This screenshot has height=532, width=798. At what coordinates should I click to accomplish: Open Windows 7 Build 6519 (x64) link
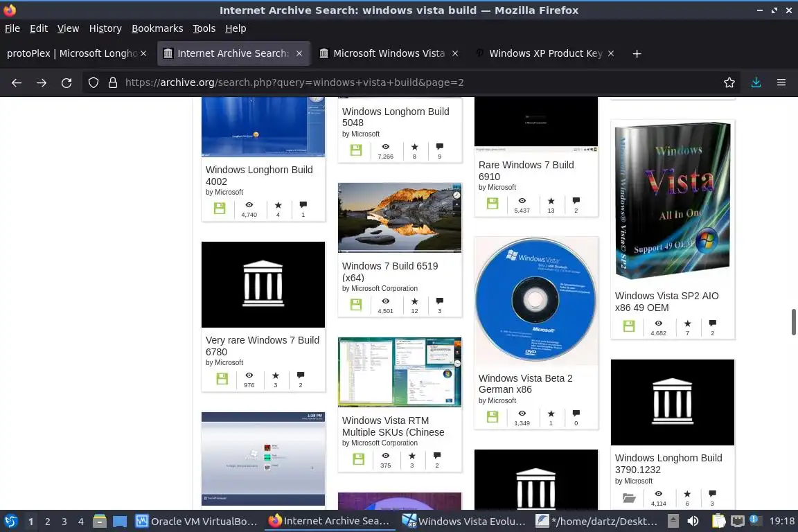390,272
